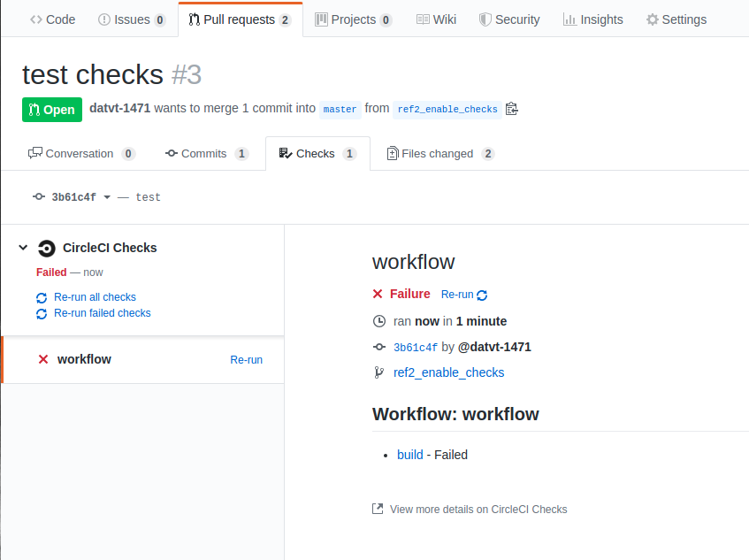Screen dimensions: 749x560
Task: Open the Issues repository tab
Action: [132, 19]
